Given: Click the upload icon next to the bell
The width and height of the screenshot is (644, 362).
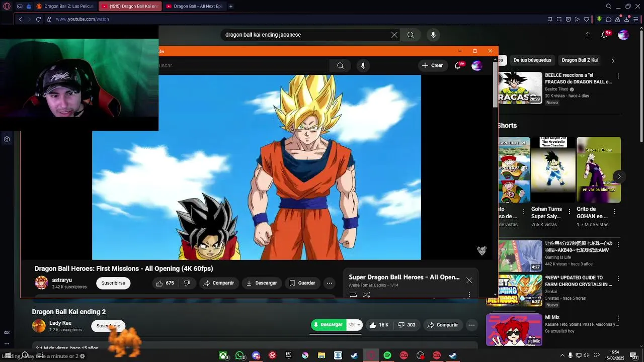Looking at the screenshot, I should 588,35.
